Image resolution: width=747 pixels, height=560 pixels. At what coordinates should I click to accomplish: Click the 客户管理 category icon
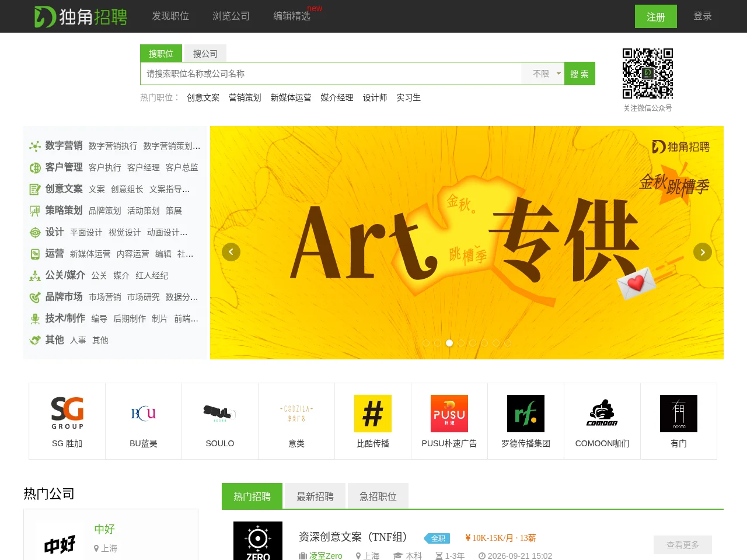tap(35, 167)
